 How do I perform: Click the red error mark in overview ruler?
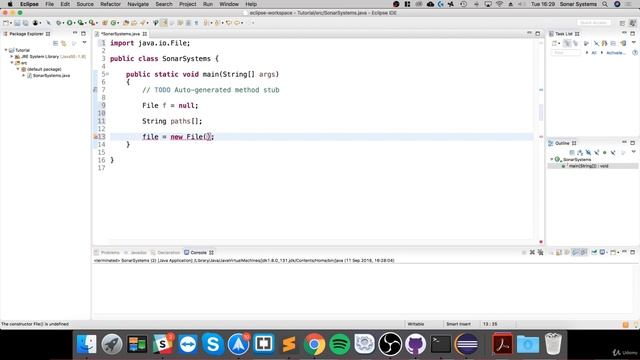tap(541, 137)
